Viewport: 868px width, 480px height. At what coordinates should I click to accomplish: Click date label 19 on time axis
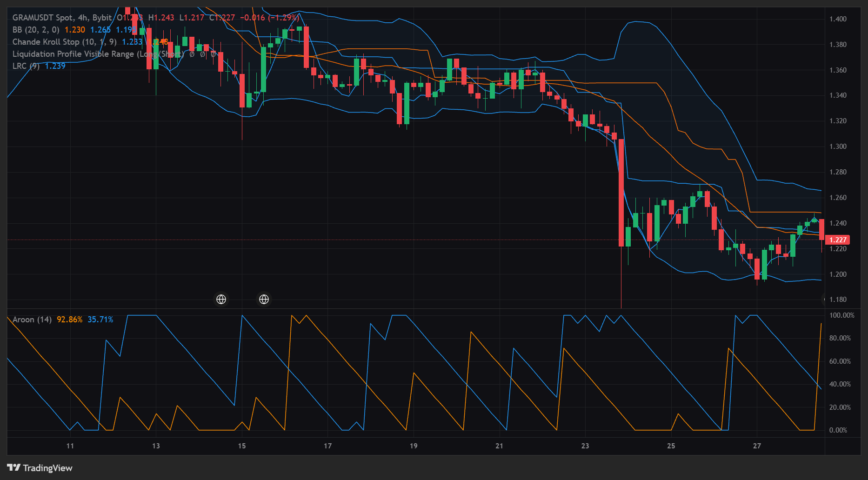pyautogui.click(x=414, y=446)
